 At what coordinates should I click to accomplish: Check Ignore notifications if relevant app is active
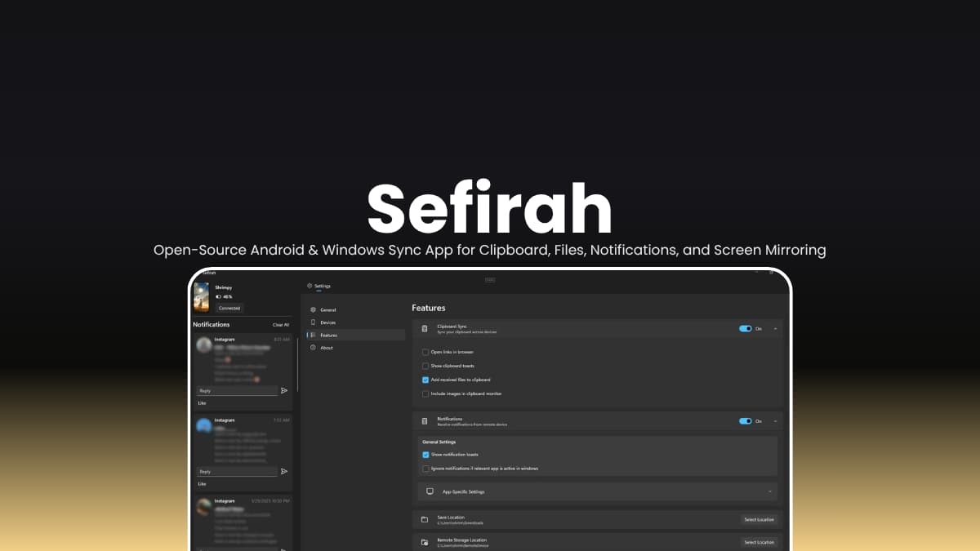(x=425, y=469)
